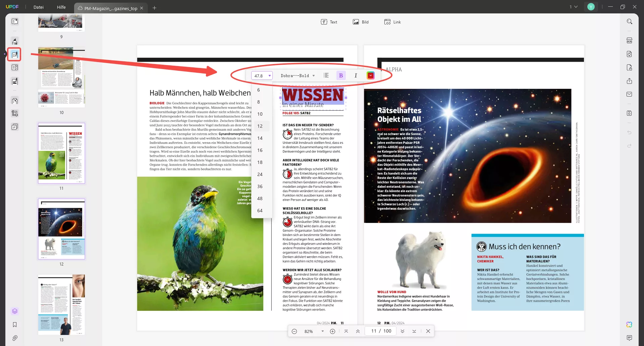
Task: Click the Bild button in the top toolbar
Action: [361, 21]
